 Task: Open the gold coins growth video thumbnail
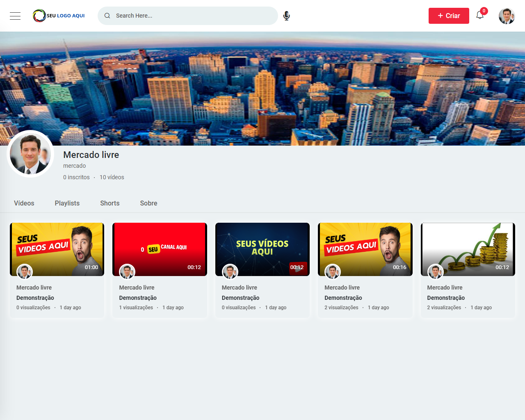pyautogui.click(x=468, y=246)
